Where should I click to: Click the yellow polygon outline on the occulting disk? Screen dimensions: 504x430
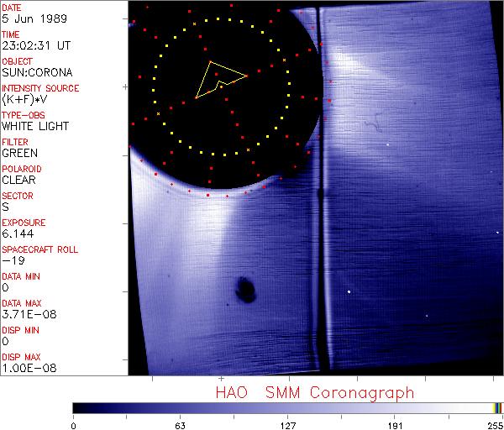[221, 80]
